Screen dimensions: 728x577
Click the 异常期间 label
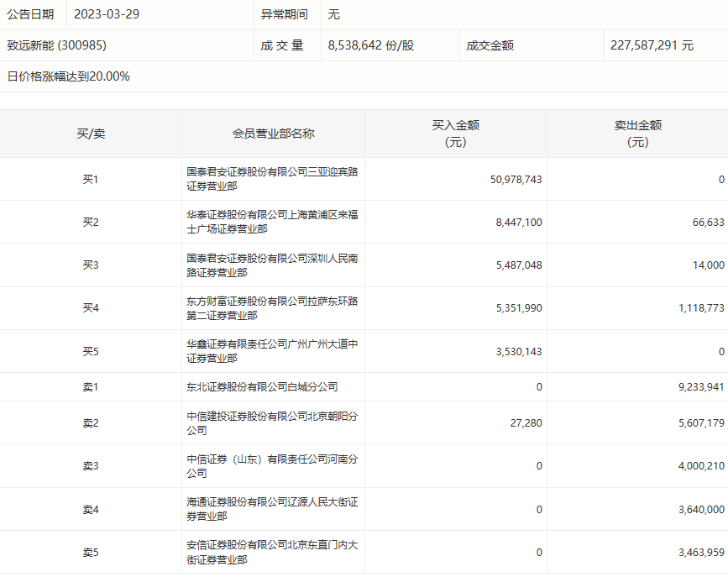point(284,14)
